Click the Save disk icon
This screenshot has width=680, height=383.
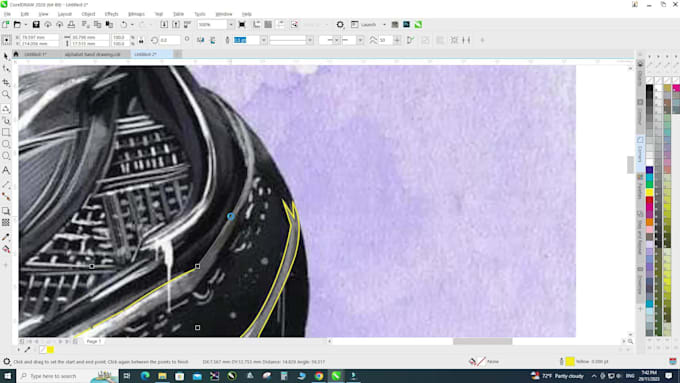[x=36, y=25]
